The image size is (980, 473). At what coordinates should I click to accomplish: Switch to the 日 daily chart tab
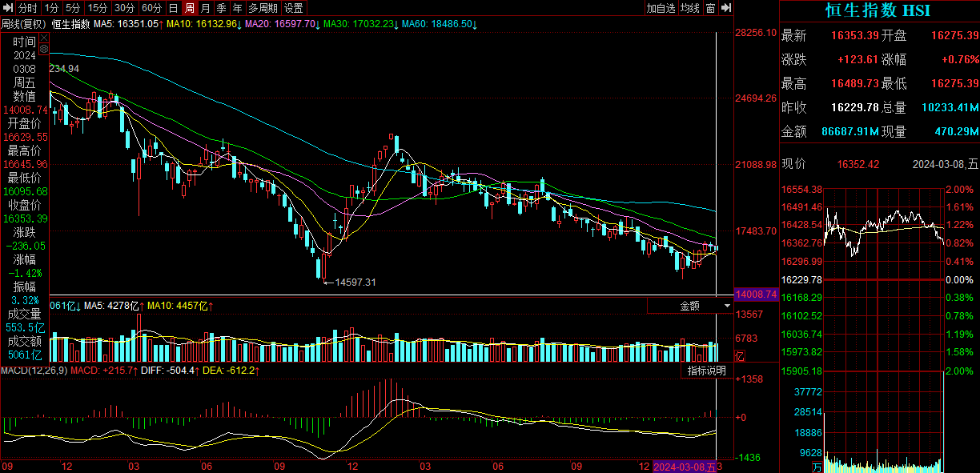click(174, 8)
